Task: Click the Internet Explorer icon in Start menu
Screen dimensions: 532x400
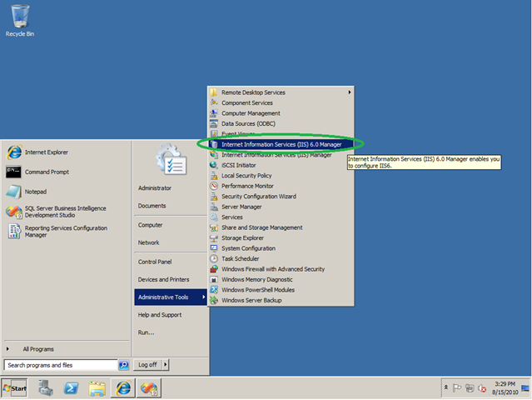Action: 14,152
